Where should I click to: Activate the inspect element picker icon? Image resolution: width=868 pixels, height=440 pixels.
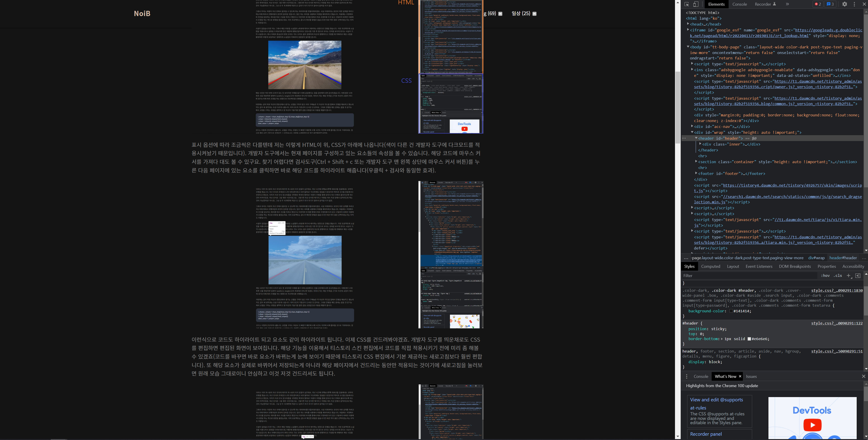(687, 4)
